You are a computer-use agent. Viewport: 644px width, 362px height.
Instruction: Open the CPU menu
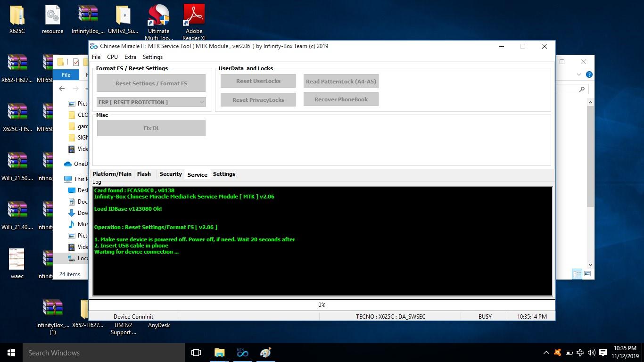click(112, 57)
